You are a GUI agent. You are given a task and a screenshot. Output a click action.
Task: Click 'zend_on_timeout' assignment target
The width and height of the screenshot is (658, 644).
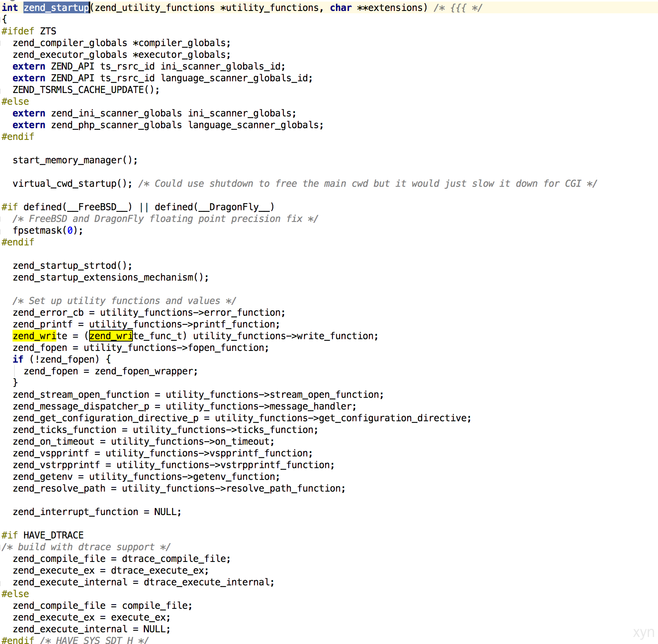[x=54, y=442]
